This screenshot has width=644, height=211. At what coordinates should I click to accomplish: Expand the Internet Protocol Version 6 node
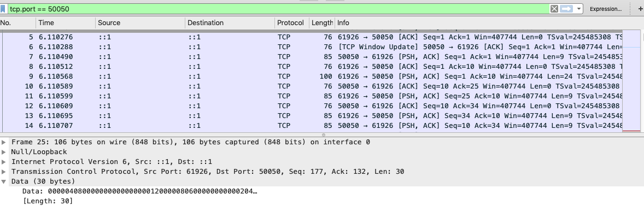coord(4,162)
